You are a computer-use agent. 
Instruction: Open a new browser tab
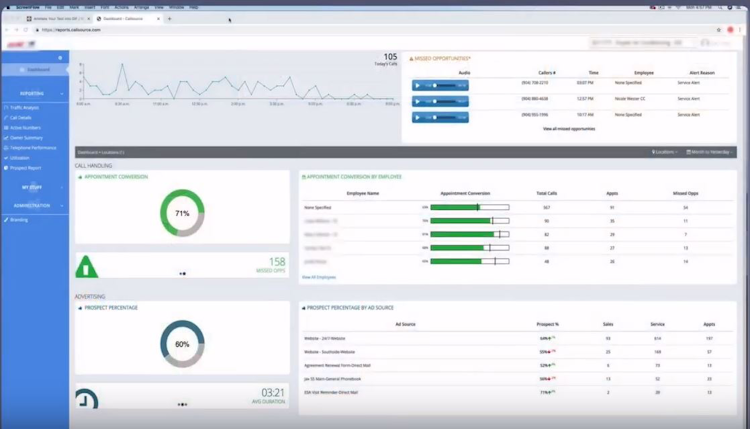[169, 19]
